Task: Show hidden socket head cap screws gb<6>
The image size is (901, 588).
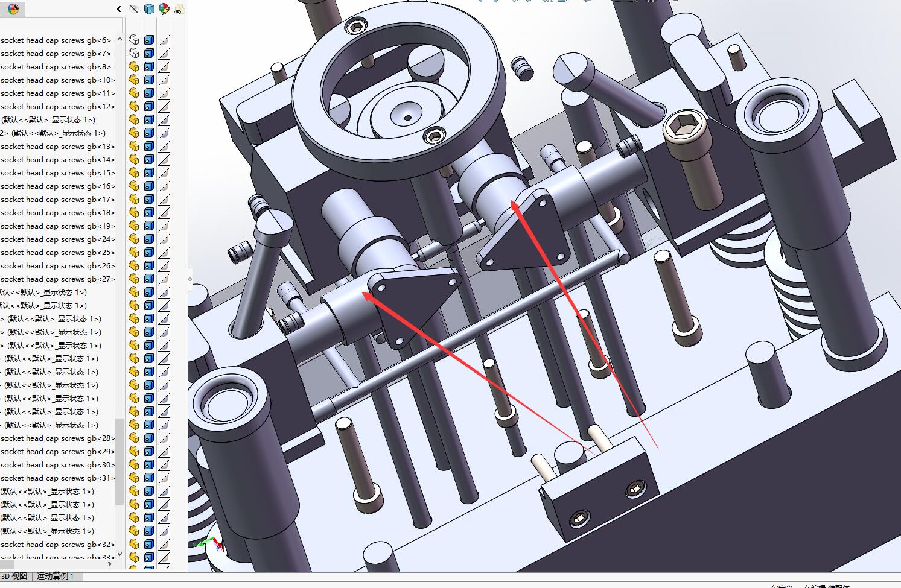Action: pyautogui.click(x=134, y=40)
